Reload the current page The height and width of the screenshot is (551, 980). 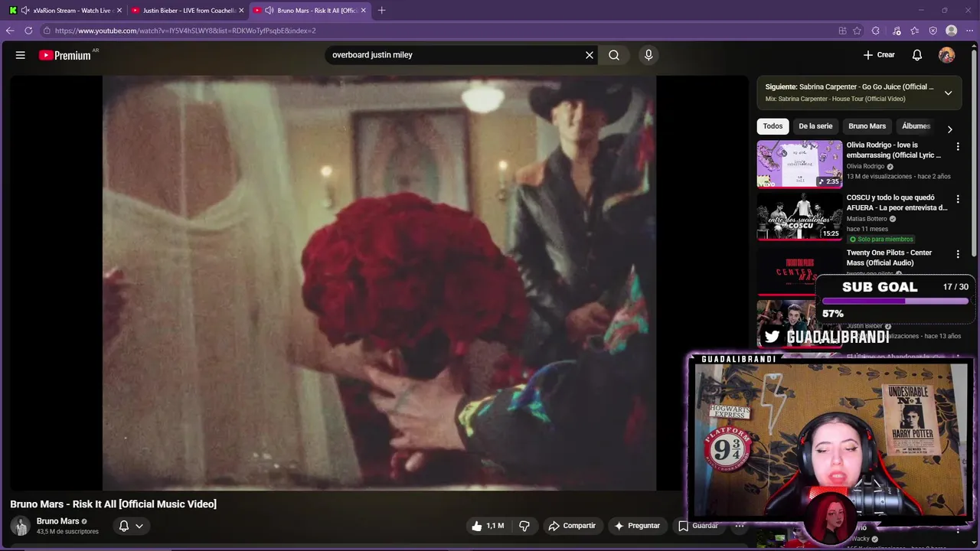click(28, 31)
